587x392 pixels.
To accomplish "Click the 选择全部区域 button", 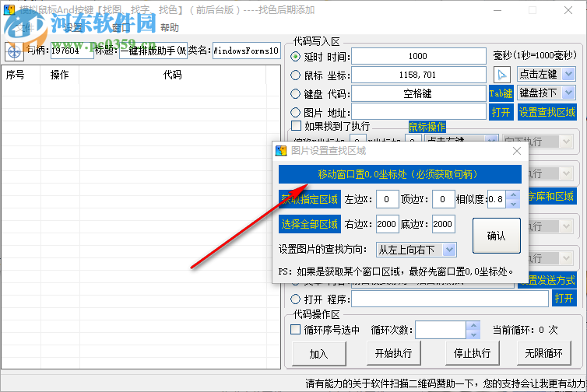I will point(310,224).
